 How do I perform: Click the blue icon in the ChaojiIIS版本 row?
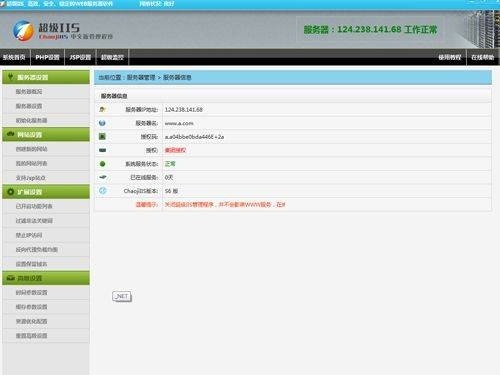[102, 191]
